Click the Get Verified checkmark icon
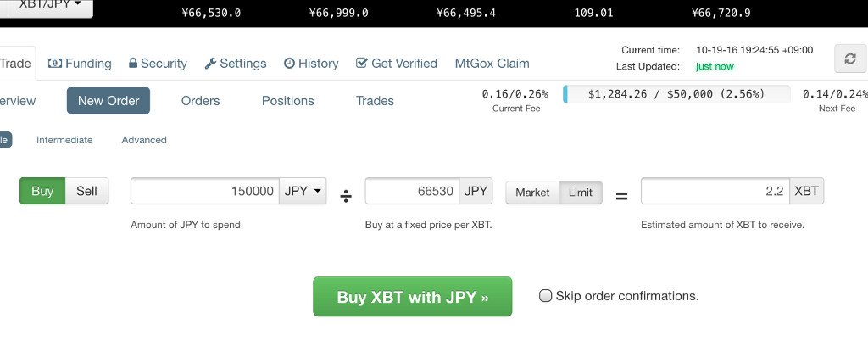Screen dimensions: 868x363 (361, 63)
